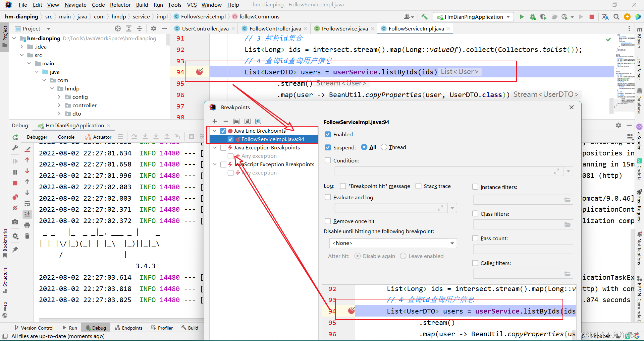Image resolution: width=644 pixels, height=341 pixels.
Task: Stop the debug session red square
Action: click(15, 183)
